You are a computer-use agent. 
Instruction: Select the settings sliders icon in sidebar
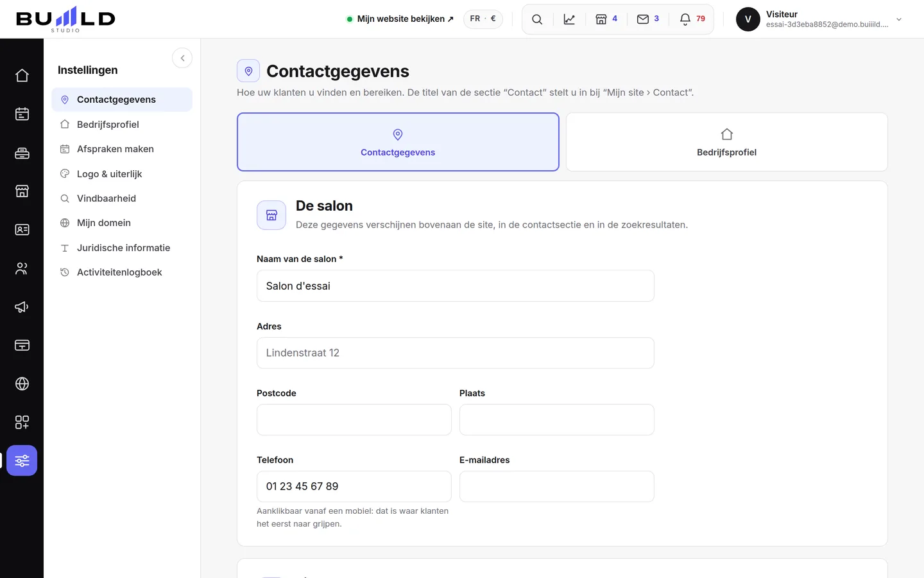(22, 460)
